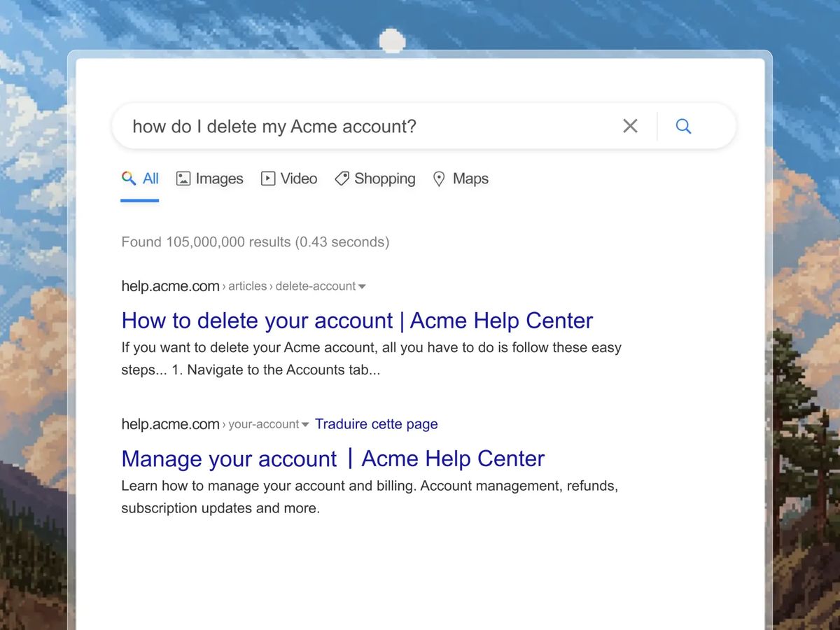Click the Maps pin icon
Viewport: 840px width, 630px height.
tap(439, 179)
